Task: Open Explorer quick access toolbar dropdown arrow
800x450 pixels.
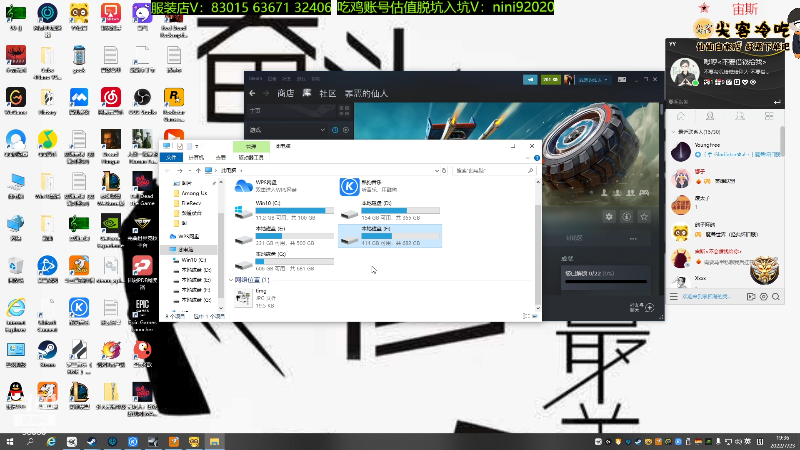Action: coord(197,146)
